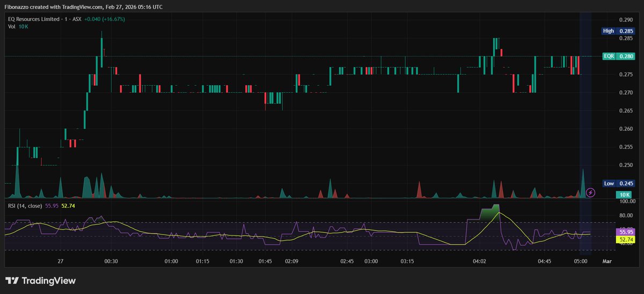Screen dimensions: 644x294
Task: Click the High 0.285 price label
Action: (617, 31)
